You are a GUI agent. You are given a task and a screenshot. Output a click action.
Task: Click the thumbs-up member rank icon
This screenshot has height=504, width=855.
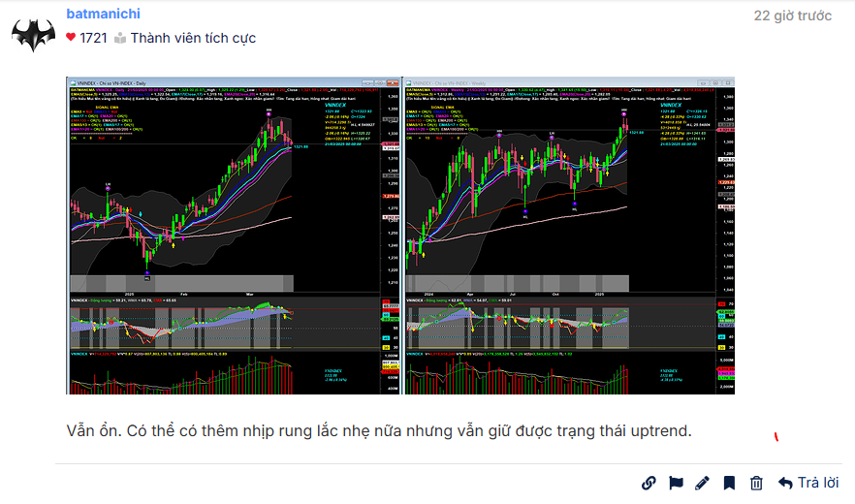(x=120, y=38)
